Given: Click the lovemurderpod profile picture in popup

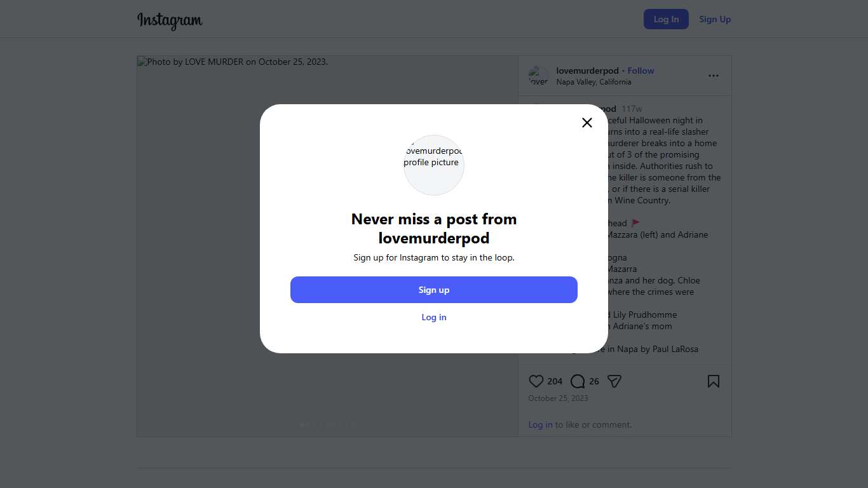Looking at the screenshot, I should point(434,165).
